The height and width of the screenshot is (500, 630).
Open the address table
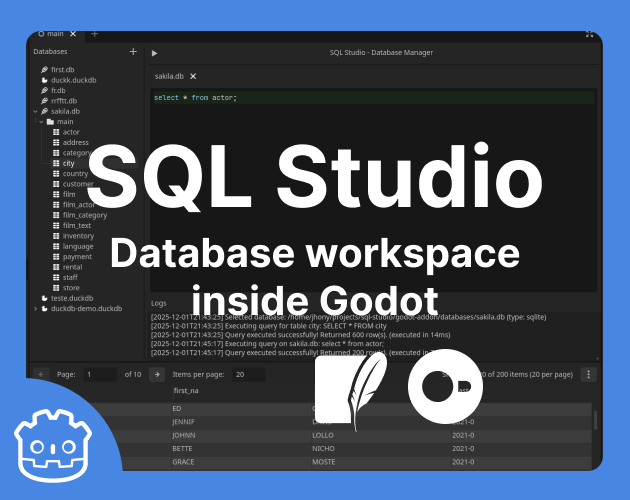tap(76, 143)
